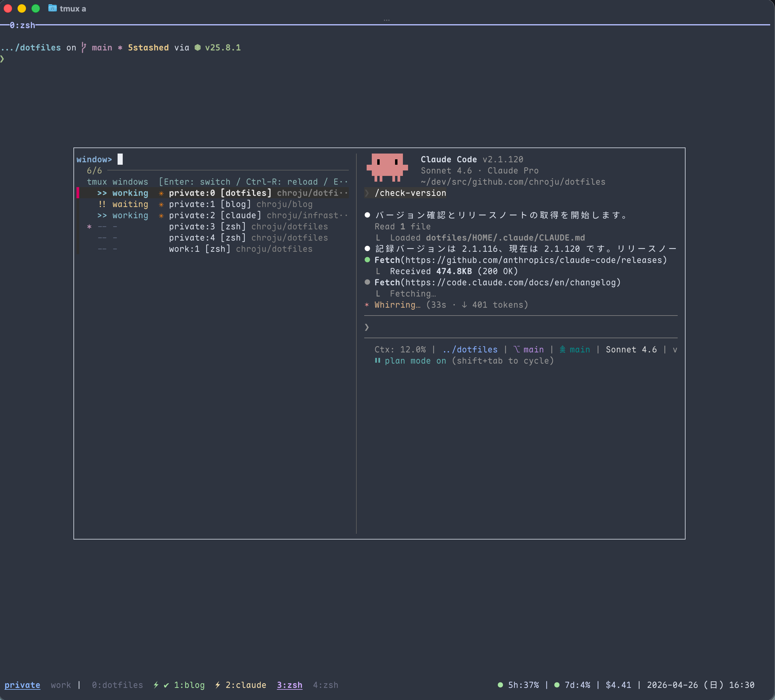
Task: Click the lightning bolt icon before 1:blog
Action: [156, 685]
